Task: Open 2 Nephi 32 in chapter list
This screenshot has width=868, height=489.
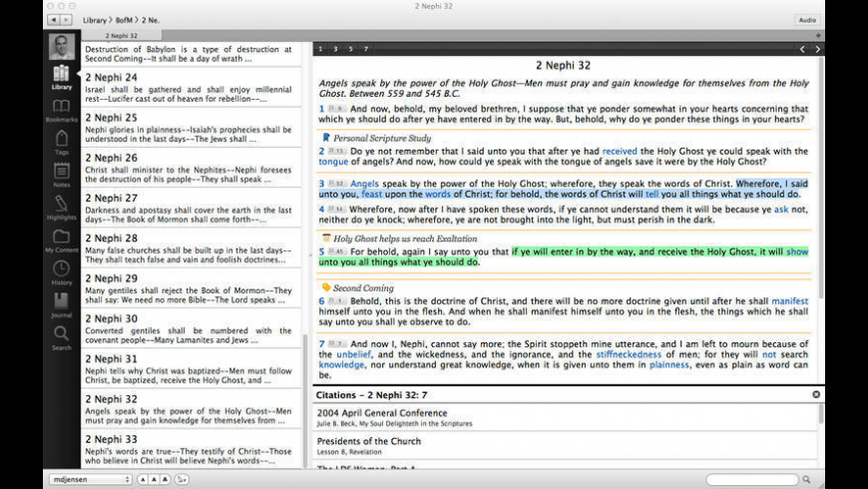Action: [191, 409]
